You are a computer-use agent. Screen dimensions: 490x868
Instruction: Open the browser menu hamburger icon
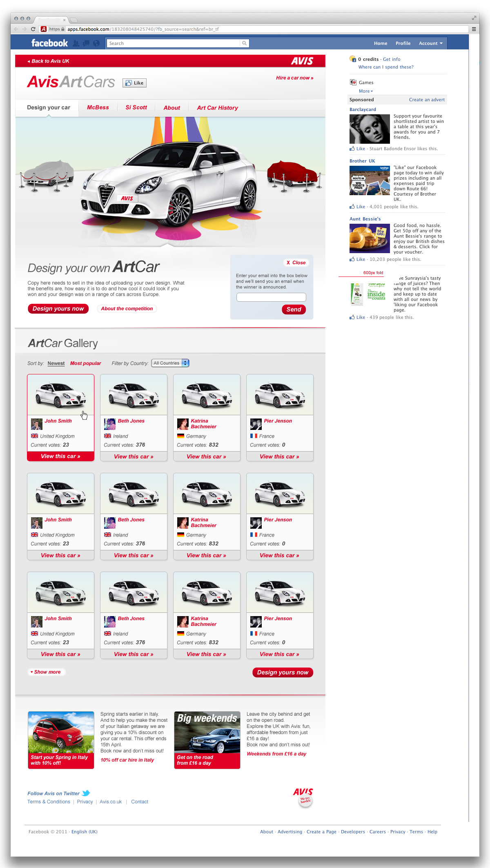pos(474,29)
